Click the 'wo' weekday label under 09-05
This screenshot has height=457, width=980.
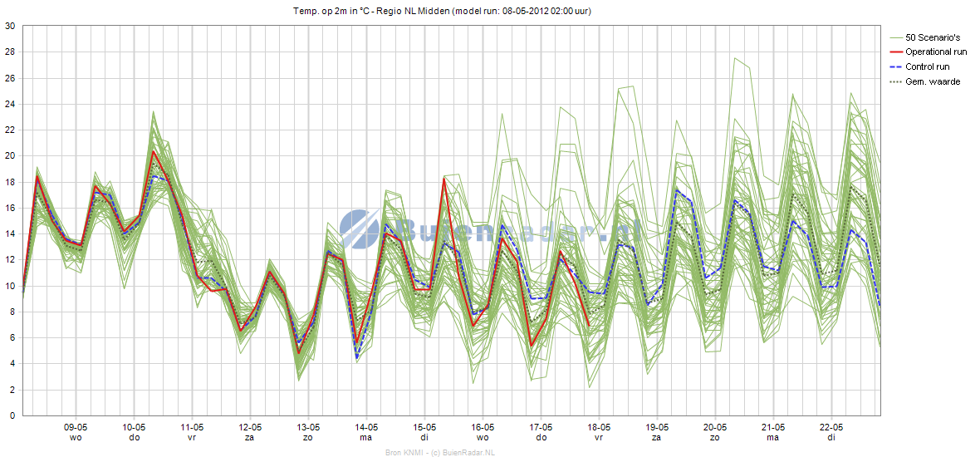[x=76, y=438]
